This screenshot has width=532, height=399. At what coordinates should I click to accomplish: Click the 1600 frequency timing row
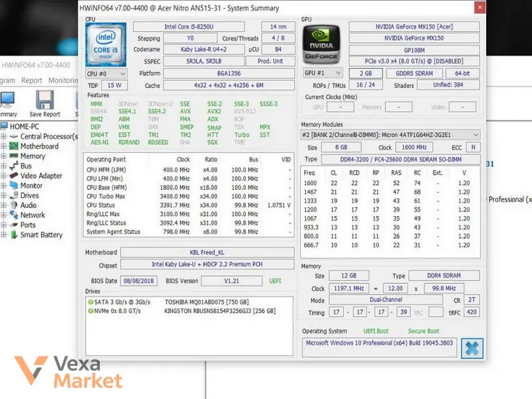click(390, 184)
